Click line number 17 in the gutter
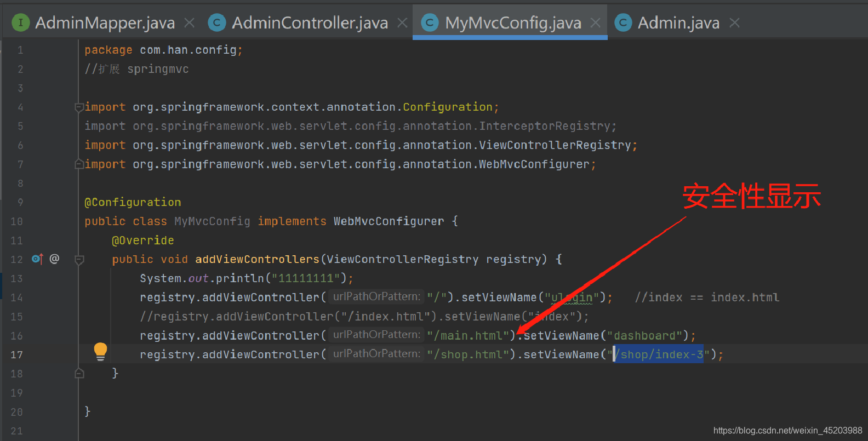Screen dimensions: 868x441 pos(17,354)
